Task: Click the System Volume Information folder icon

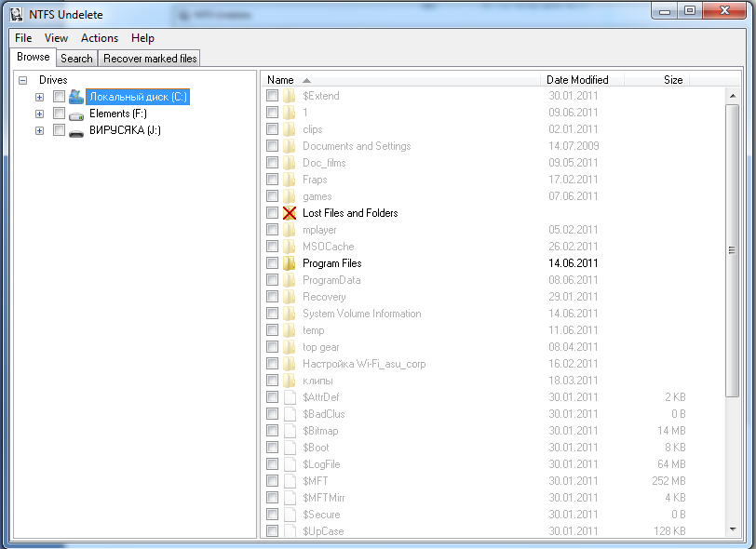Action: pyautogui.click(x=290, y=314)
